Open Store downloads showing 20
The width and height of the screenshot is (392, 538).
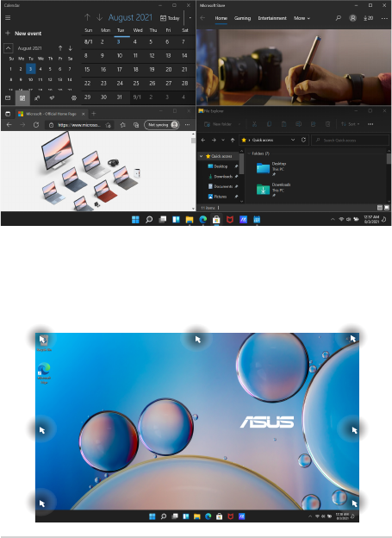coord(369,18)
